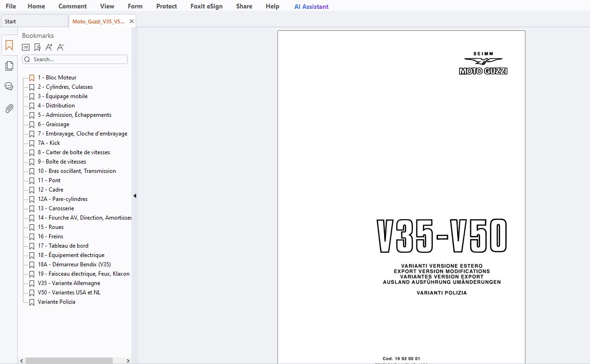
Task: Open the View ribbon tab
Action: (107, 6)
